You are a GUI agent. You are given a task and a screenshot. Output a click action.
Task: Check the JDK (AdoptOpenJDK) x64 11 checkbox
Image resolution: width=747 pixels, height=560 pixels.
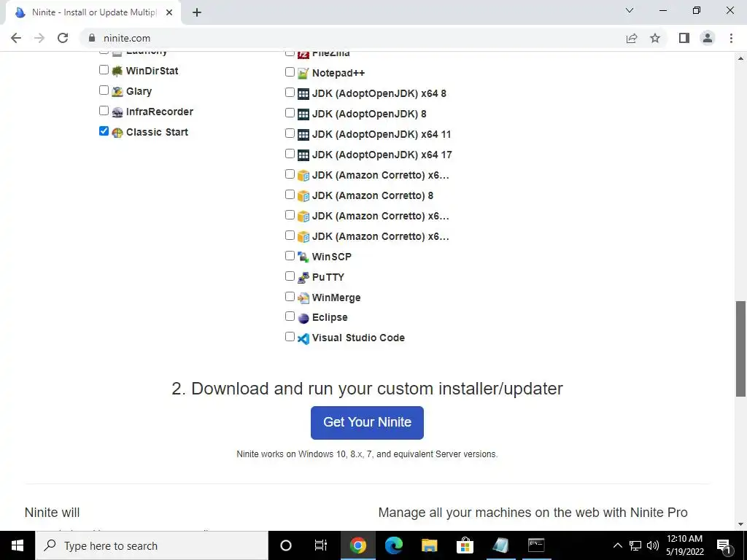[x=290, y=133]
